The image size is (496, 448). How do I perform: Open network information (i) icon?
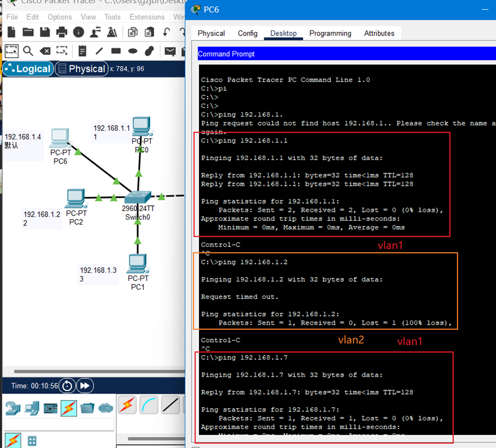(79, 32)
